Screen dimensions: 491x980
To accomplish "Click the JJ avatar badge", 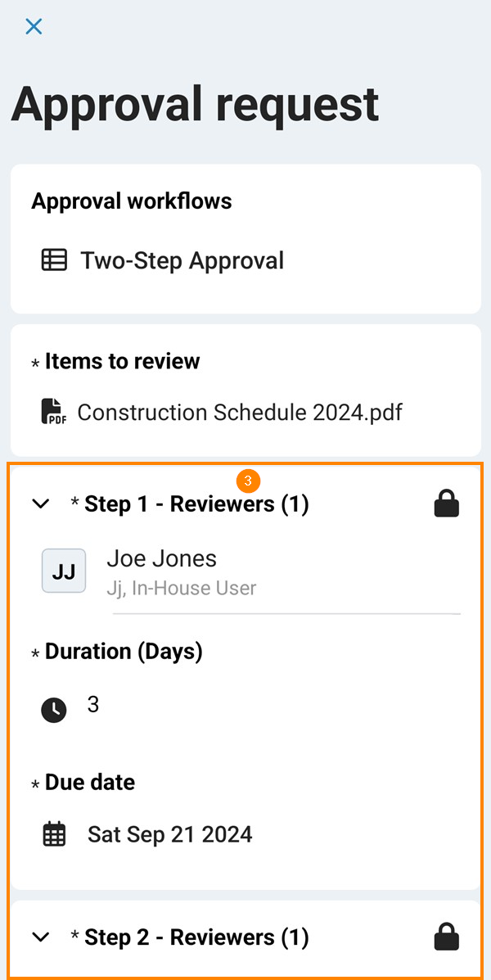I will coord(64,571).
